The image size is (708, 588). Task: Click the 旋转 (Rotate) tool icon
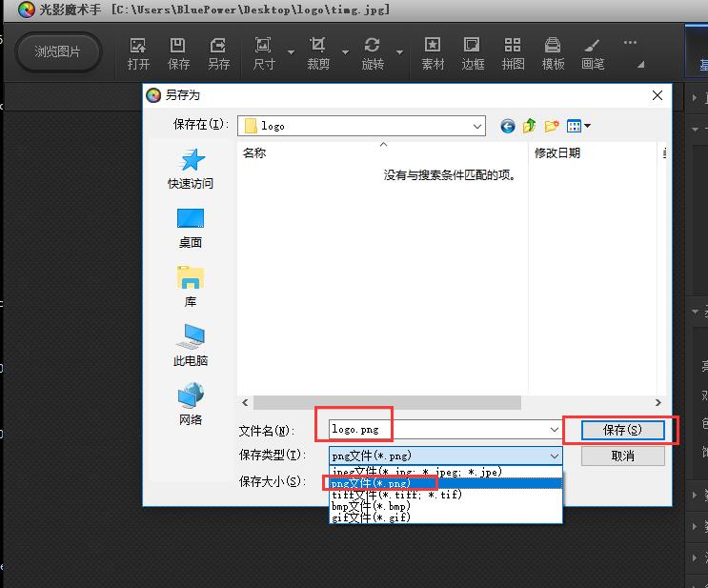click(x=373, y=53)
